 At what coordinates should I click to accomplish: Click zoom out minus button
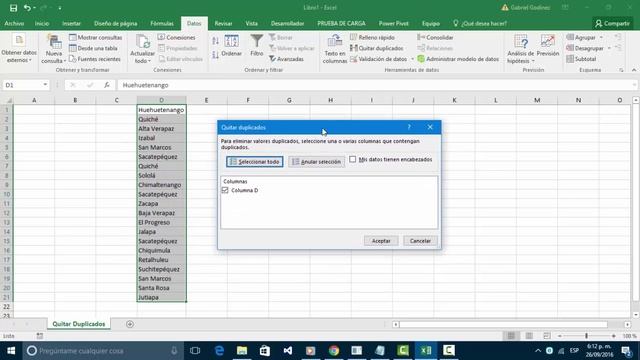(560, 336)
